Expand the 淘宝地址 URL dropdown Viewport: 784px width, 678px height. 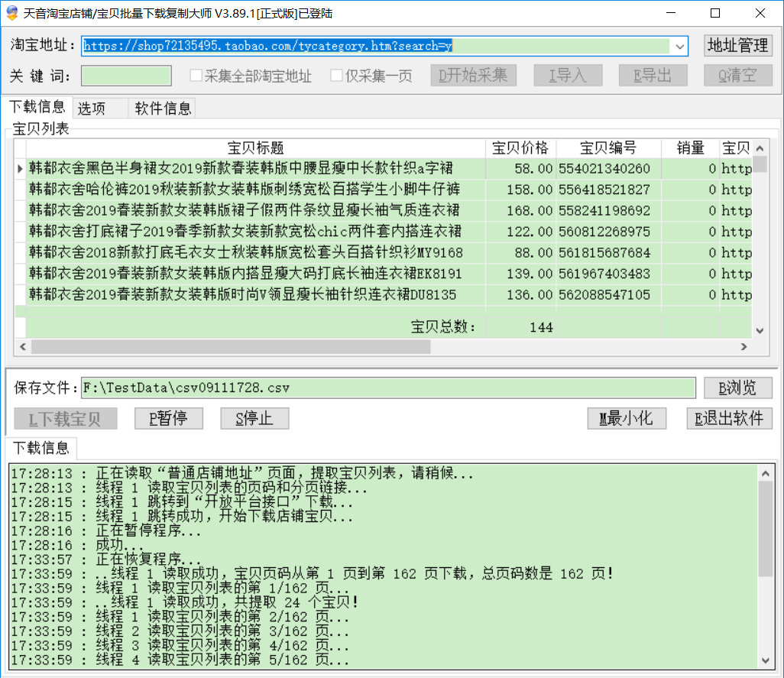679,47
